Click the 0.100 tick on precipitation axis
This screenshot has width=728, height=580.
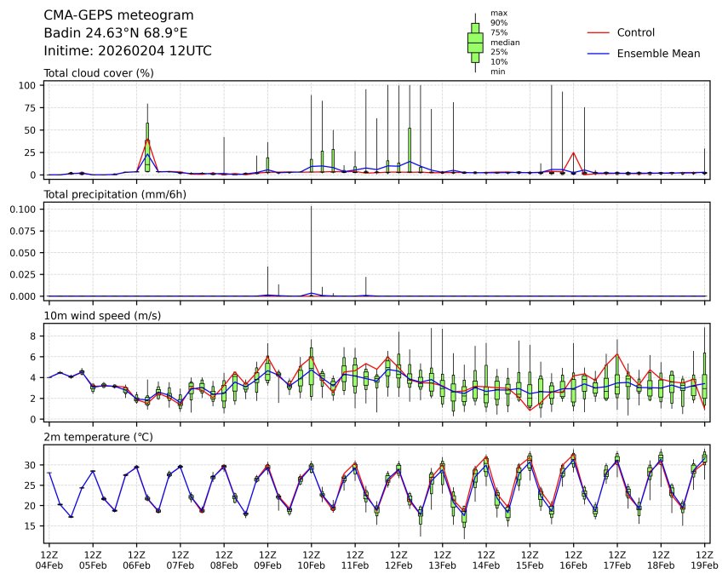21,210
